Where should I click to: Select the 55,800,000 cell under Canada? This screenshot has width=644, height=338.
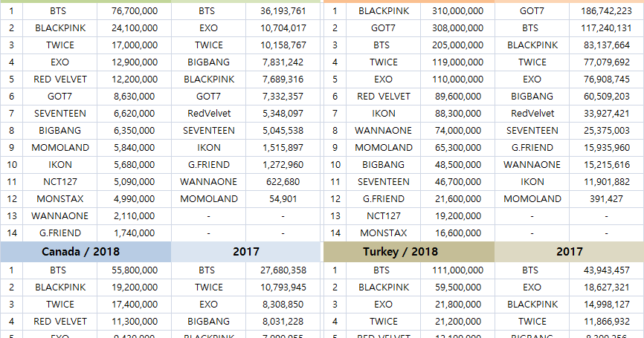click(135, 270)
